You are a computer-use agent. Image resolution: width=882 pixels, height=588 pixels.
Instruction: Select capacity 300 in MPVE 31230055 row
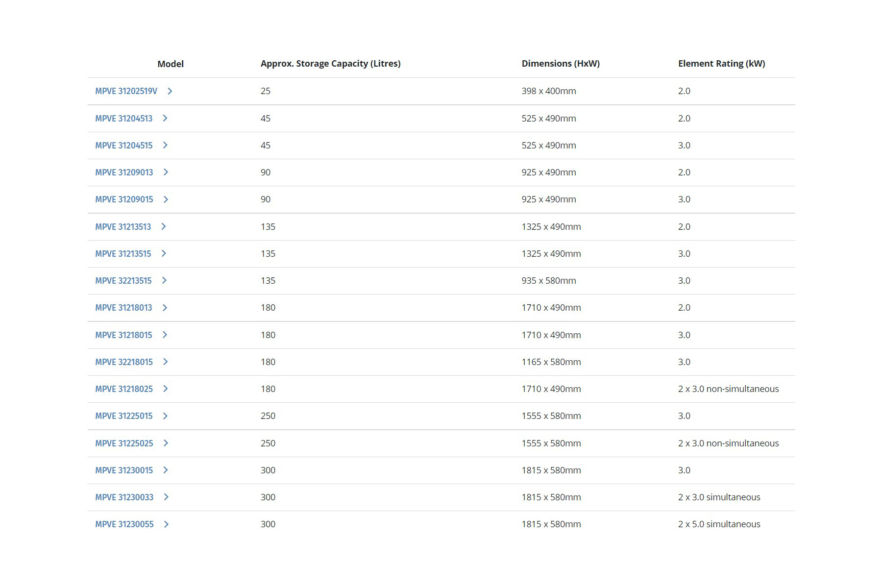click(x=268, y=524)
